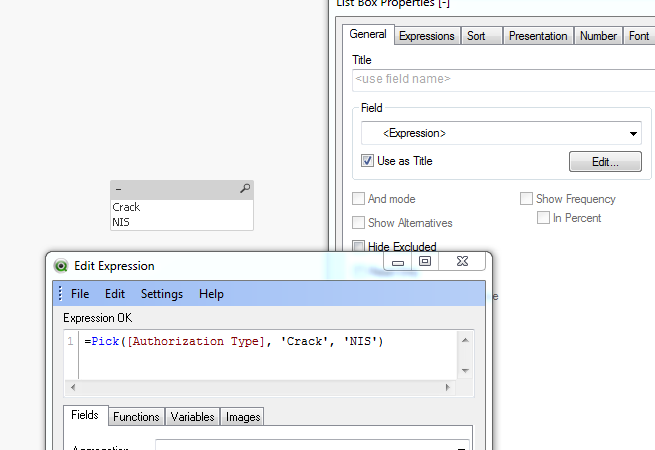Image resolution: width=655 pixels, height=450 pixels.
Task: Switch to the Number tab
Action: tap(598, 36)
